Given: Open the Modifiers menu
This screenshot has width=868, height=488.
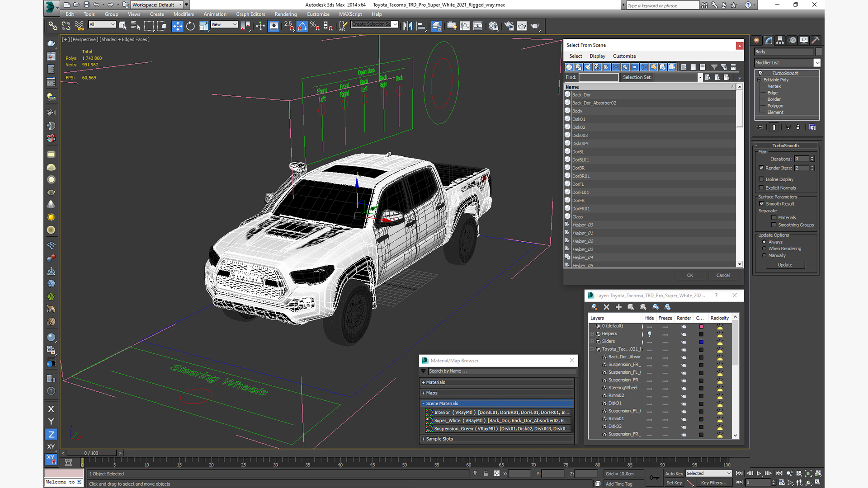Looking at the screenshot, I should point(184,14).
